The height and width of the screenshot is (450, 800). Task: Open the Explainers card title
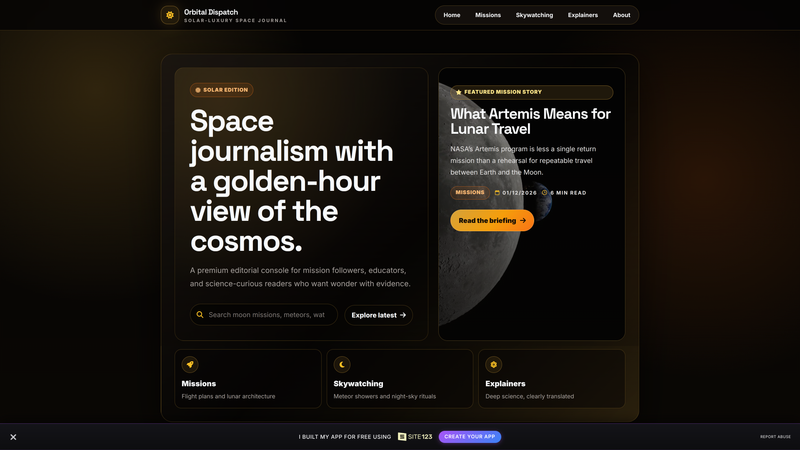pos(505,384)
